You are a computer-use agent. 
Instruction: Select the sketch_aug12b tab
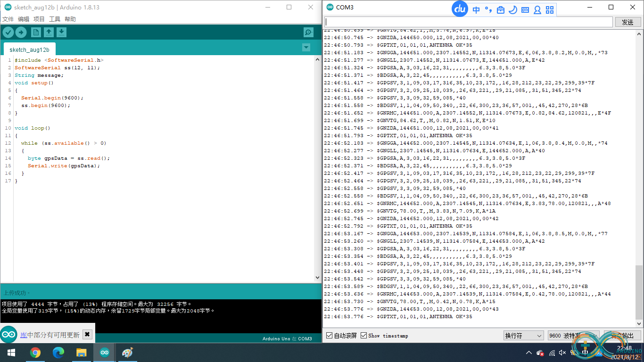coord(29,49)
